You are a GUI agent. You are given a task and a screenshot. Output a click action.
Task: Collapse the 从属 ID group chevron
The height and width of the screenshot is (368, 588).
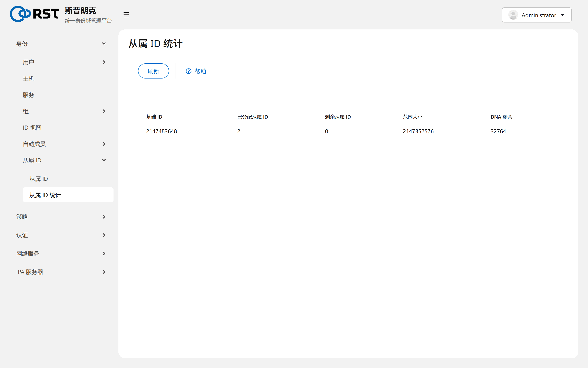[104, 160]
